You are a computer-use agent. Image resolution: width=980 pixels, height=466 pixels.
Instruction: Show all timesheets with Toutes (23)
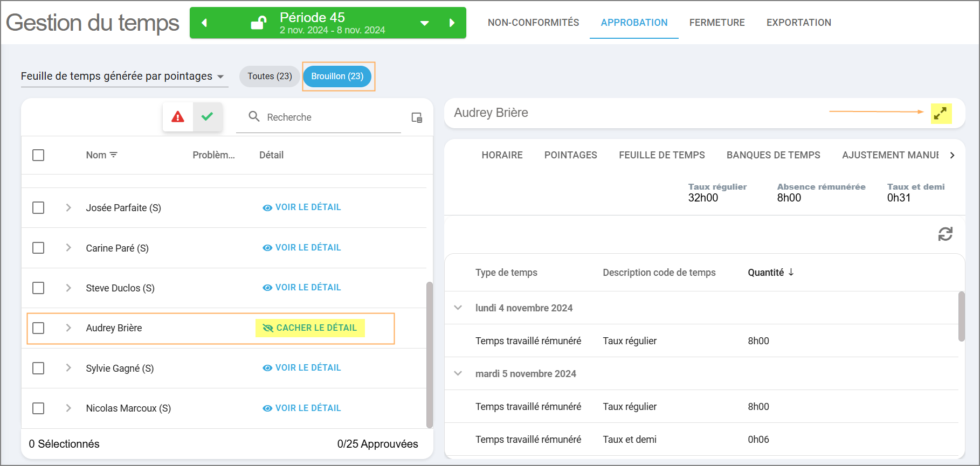[x=270, y=76]
